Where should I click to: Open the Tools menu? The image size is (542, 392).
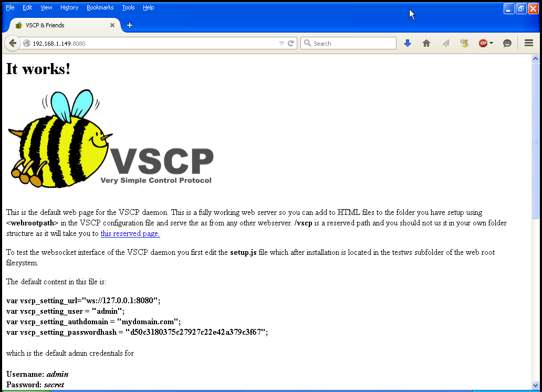[x=128, y=7]
